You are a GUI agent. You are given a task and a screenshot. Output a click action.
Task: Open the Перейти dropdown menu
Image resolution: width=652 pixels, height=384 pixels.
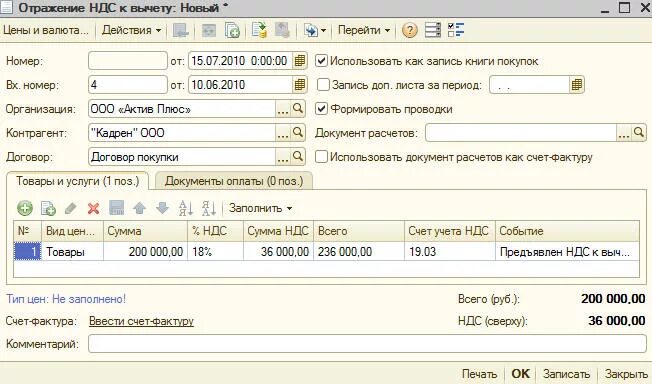[x=364, y=30]
